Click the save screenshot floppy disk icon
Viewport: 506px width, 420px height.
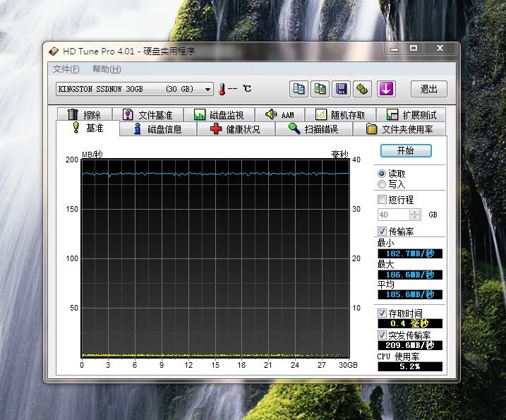tap(342, 89)
